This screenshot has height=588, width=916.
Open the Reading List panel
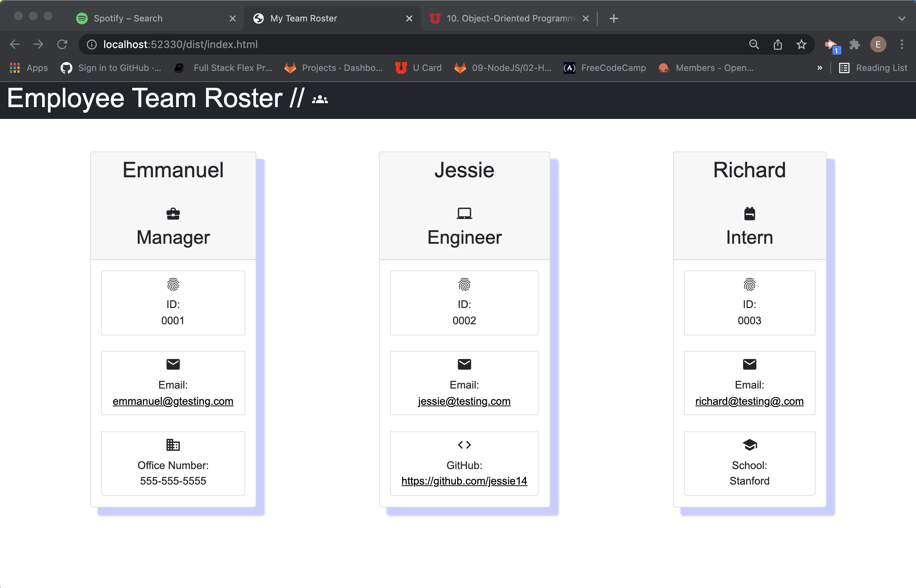point(873,68)
